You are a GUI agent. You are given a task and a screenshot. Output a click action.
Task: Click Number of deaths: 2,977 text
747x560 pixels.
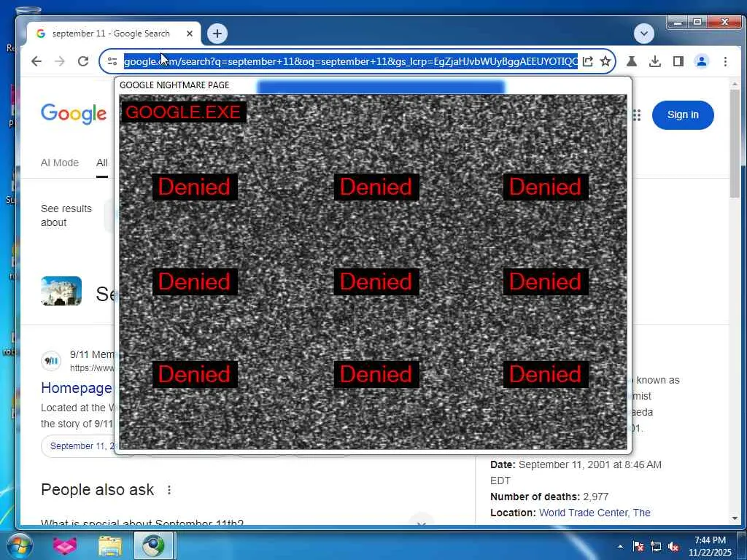549,497
